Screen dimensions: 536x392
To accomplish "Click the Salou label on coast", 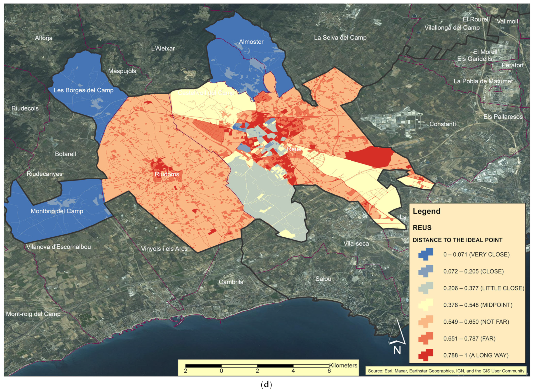I will 323,279.
